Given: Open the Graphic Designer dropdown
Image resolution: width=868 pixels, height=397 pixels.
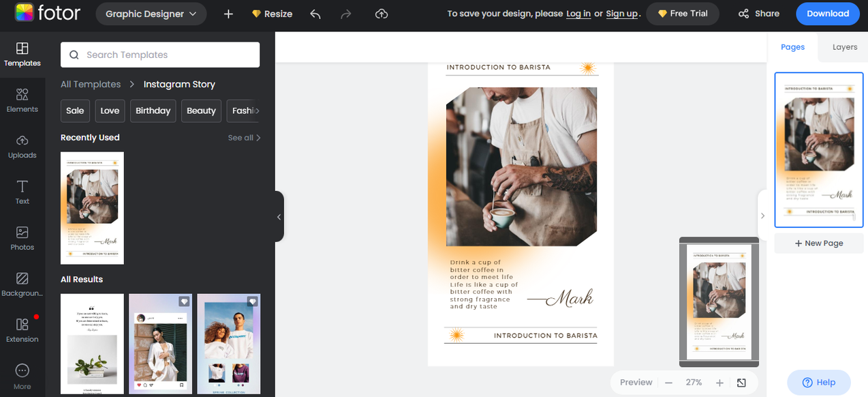Looking at the screenshot, I should tap(151, 14).
